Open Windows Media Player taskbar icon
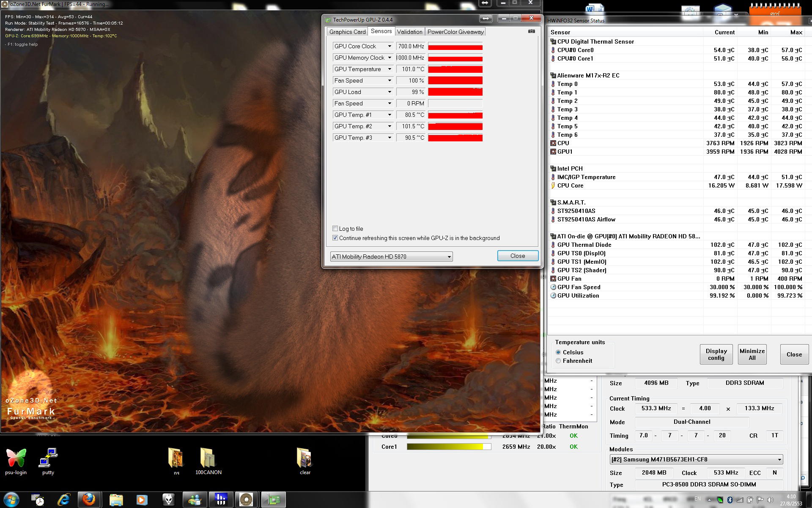 point(142,500)
